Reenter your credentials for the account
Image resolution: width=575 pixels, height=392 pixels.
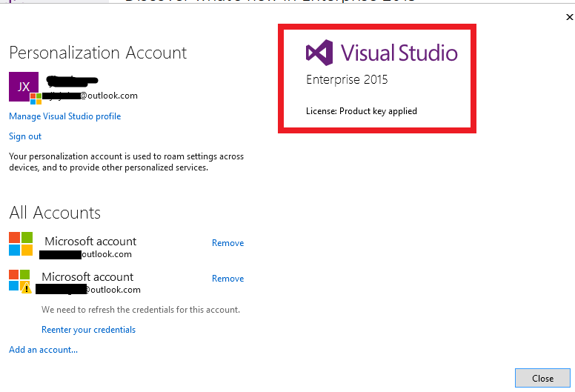pos(88,330)
